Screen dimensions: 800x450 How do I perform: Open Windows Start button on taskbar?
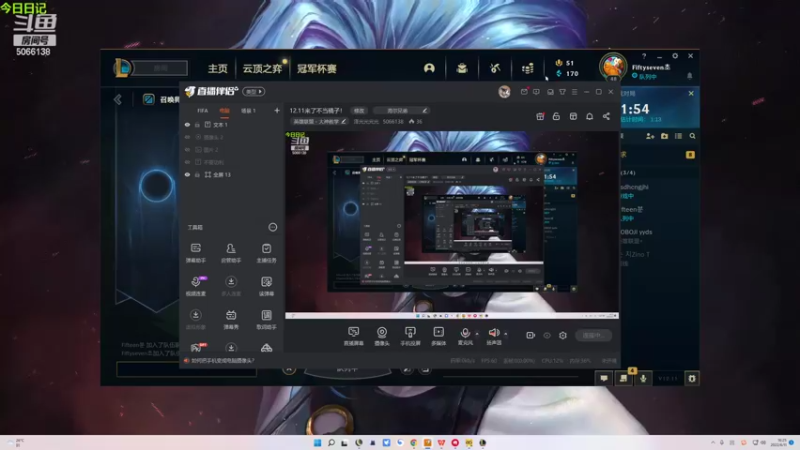pyautogui.click(x=317, y=442)
